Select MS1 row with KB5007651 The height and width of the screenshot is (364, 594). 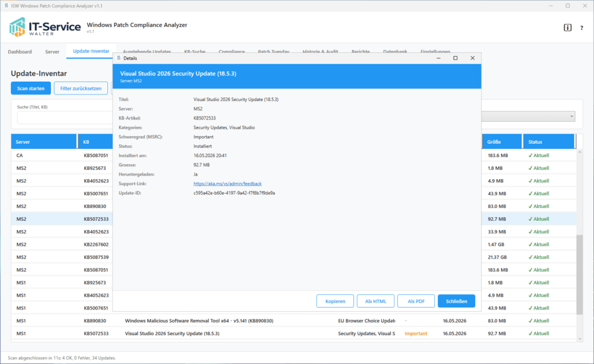[x=62, y=308]
